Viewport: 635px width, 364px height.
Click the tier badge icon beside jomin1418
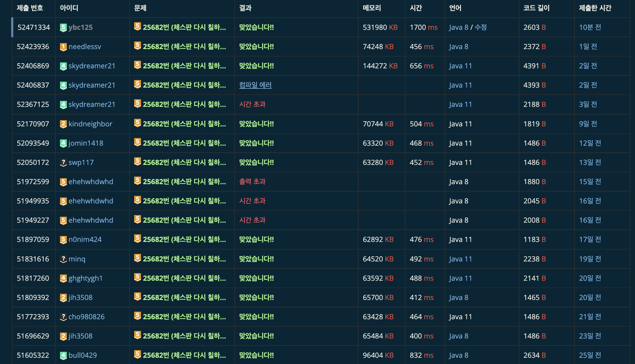63,143
